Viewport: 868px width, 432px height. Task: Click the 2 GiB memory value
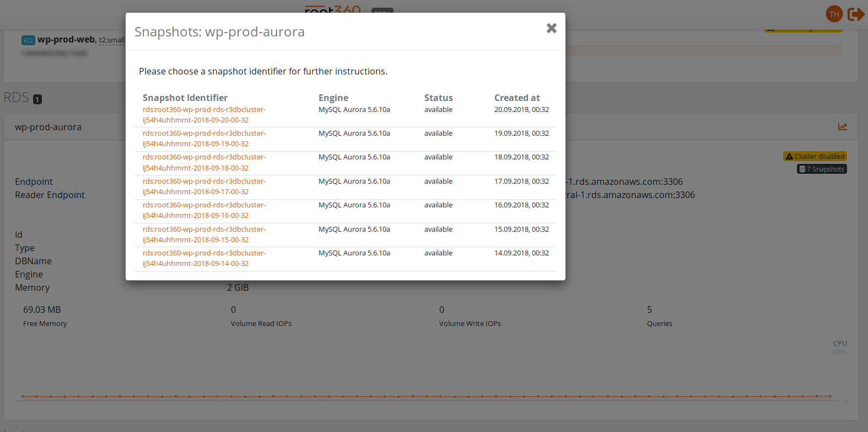(x=238, y=287)
